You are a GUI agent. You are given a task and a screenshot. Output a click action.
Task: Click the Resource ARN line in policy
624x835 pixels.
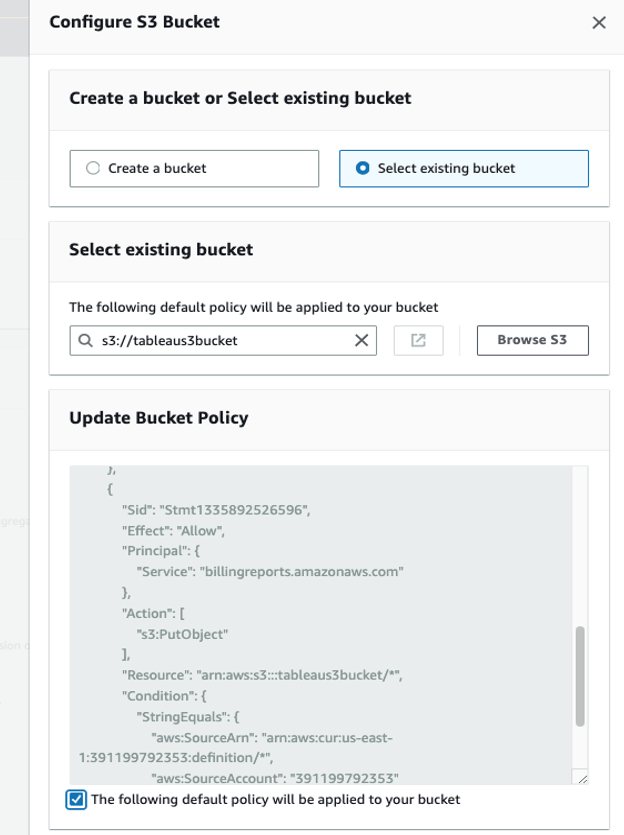pyautogui.click(x=262, y=675)
